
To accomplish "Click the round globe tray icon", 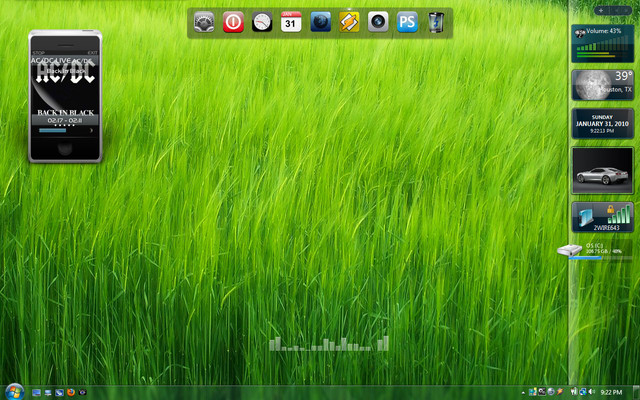I will click(551, 392).
